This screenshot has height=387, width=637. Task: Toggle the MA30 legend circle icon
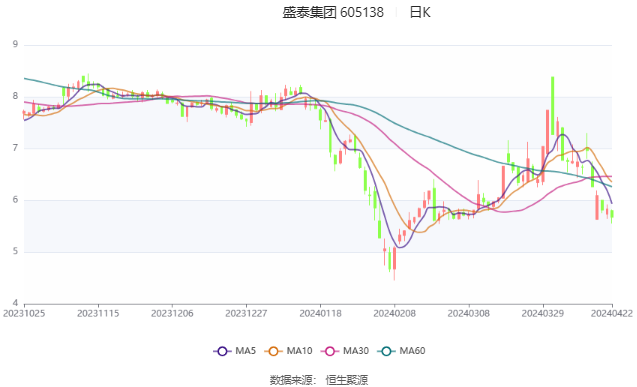[x=330, y=351]
